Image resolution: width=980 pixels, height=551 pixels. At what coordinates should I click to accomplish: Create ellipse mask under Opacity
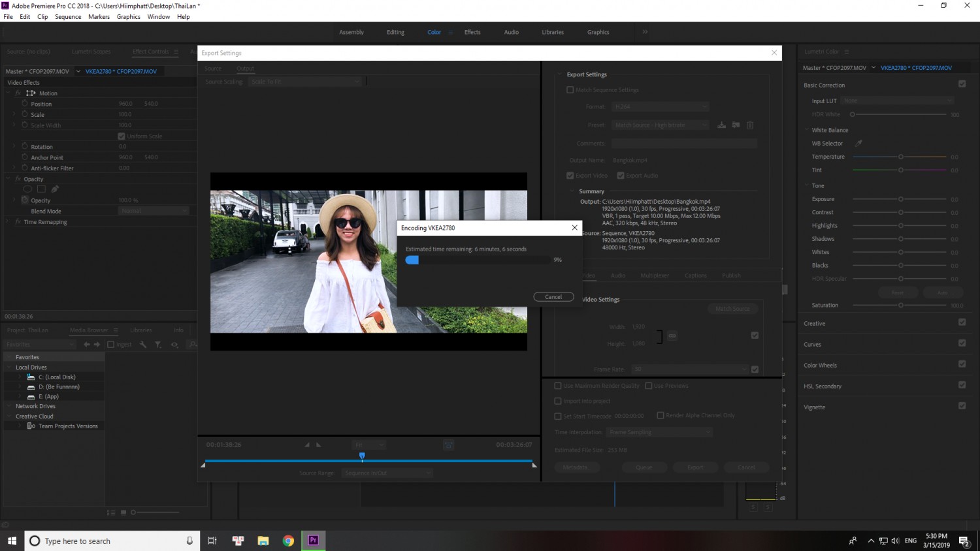(27, 189)
